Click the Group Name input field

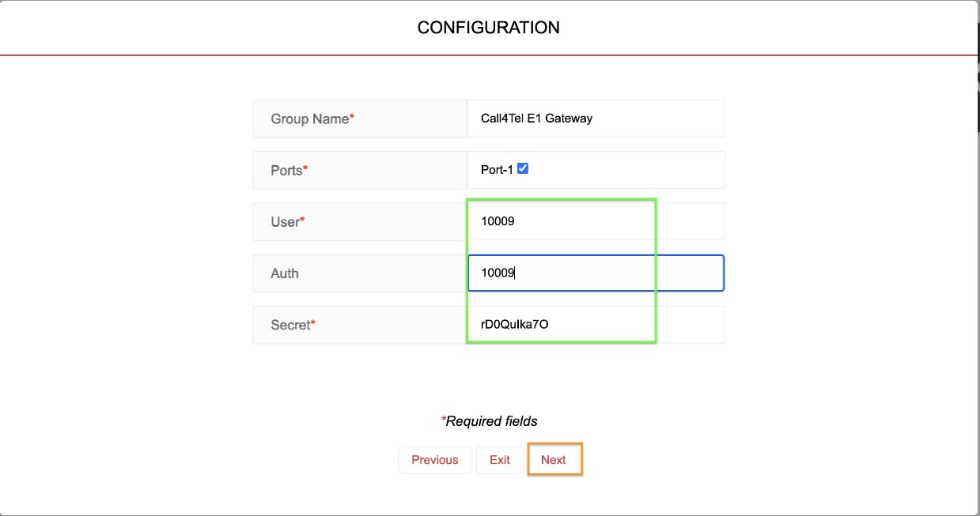(x=595, y=119)
